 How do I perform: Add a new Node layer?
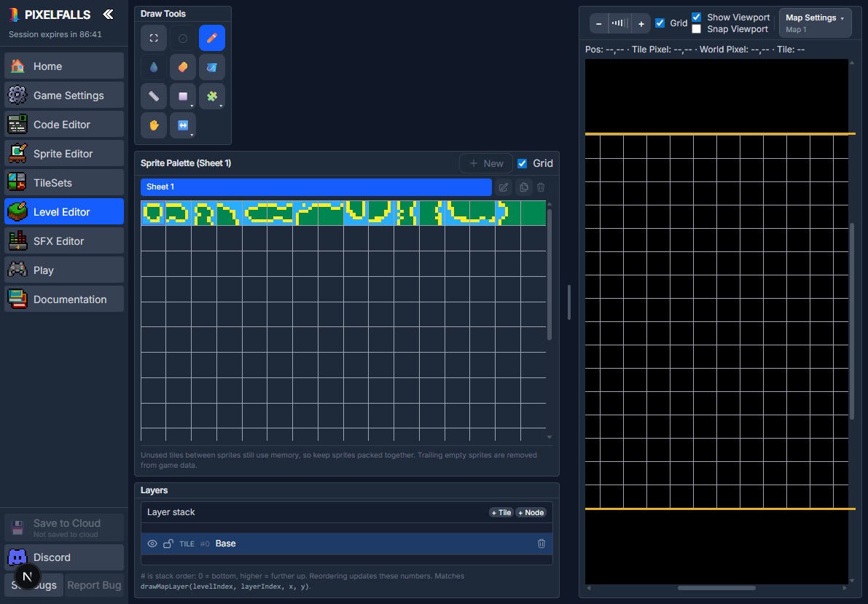pyautogui.click(x=531, y=513)
